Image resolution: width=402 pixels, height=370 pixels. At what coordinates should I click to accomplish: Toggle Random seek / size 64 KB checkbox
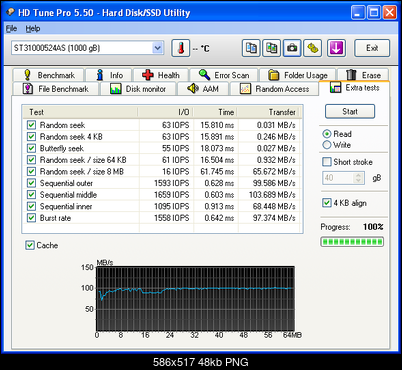pyautogui.click(x=31, y=160)
